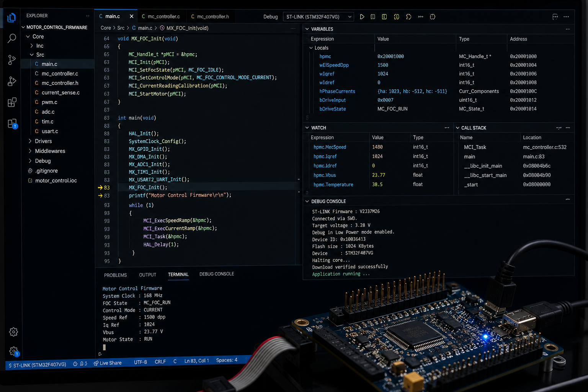Click the Spaces: 4 indentation status item
This screenshot has height=392, width=588.
tap(227, 360)
